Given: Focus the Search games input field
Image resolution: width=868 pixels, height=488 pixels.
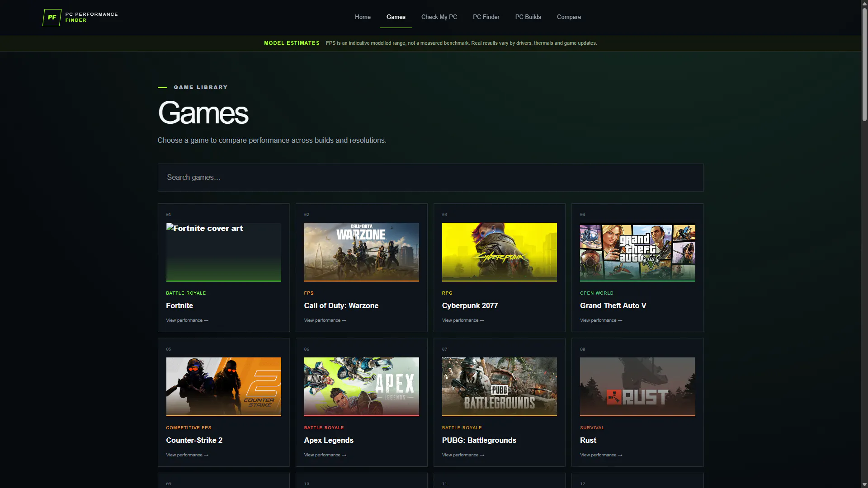Looking at the screenshot, I should [430, 178].
